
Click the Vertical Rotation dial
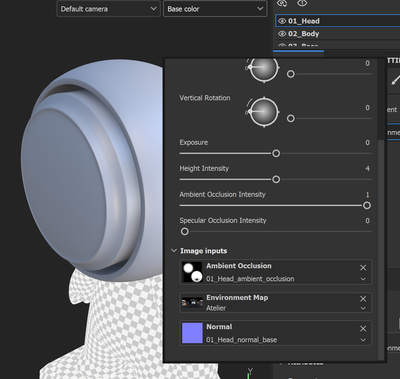[264, 112]
